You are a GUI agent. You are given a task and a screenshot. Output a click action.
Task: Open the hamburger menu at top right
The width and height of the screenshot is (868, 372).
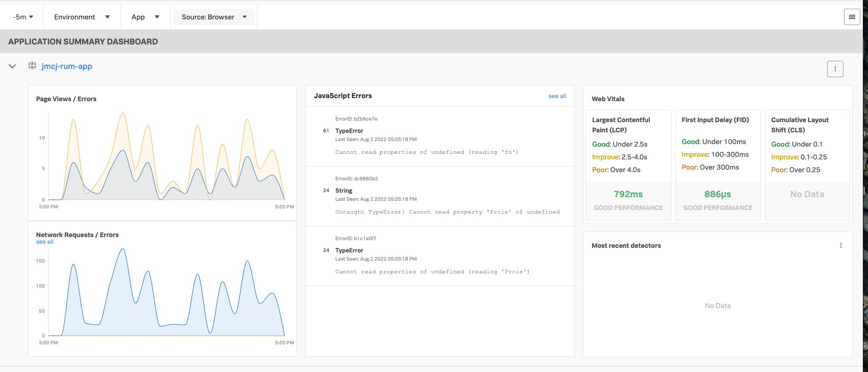[x=852, y=17]
